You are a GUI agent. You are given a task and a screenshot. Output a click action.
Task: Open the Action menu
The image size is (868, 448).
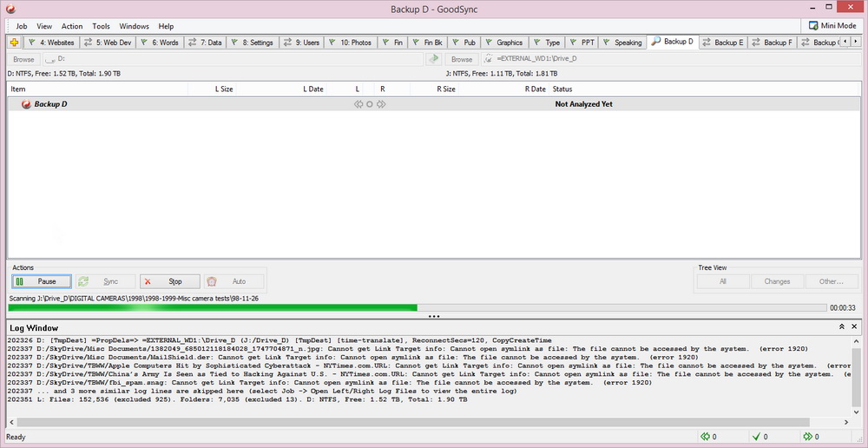72,26
